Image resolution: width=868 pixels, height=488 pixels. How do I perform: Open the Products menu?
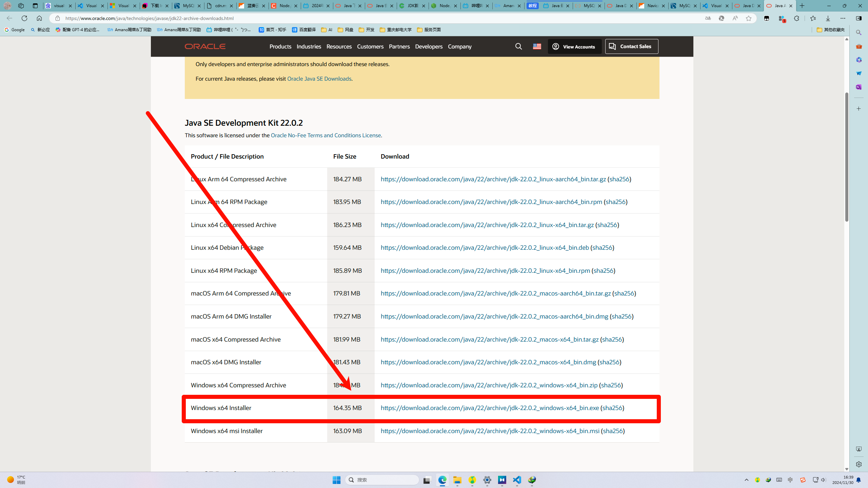280,46
